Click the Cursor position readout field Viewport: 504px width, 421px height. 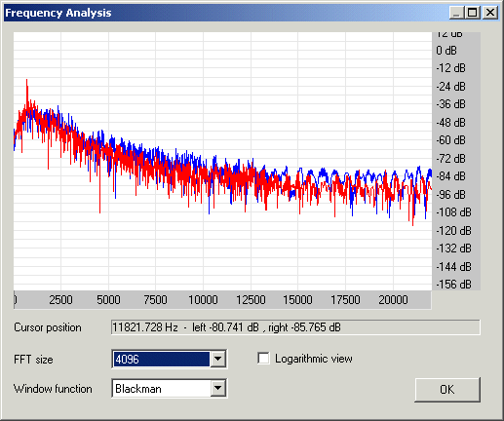point(295,327)
